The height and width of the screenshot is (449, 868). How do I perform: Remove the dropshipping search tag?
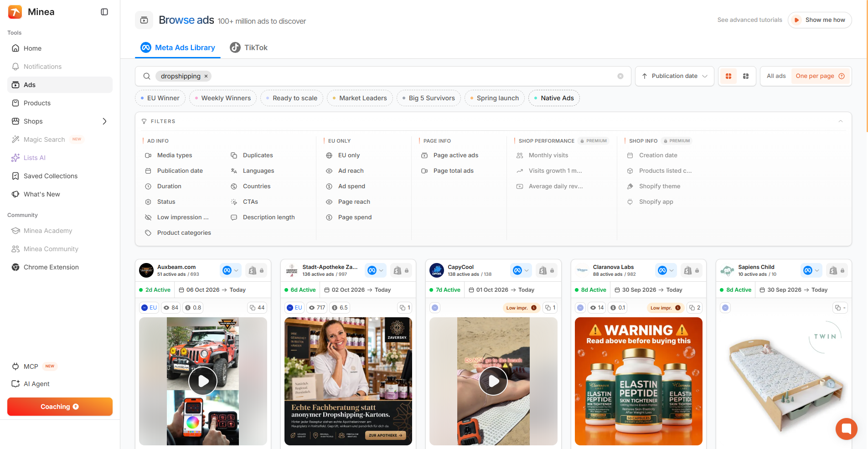[x=206, y=76]
